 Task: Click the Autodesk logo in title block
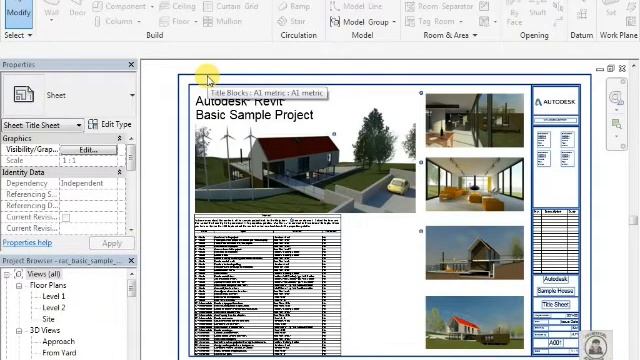click(556, 102)
